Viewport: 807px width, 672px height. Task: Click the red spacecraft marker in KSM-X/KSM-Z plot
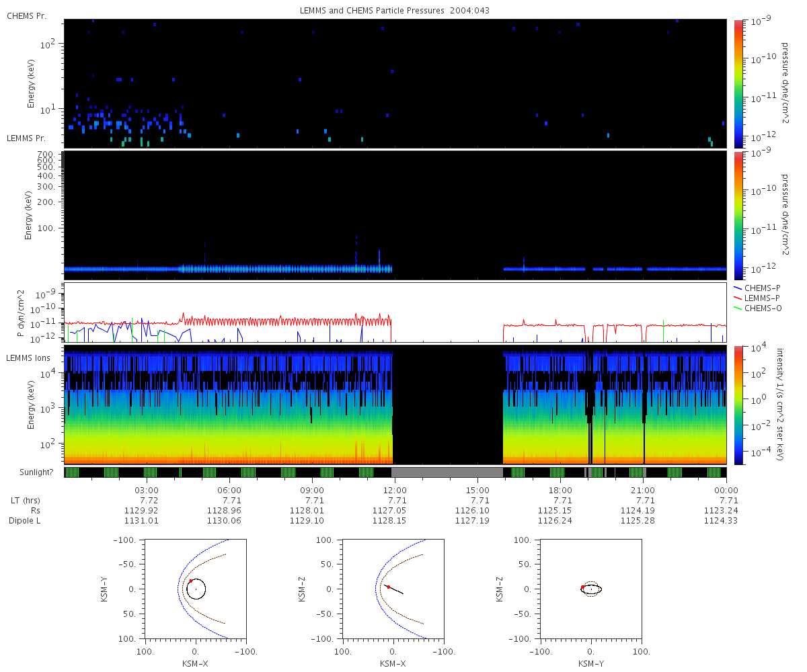(x=388, y=587)
